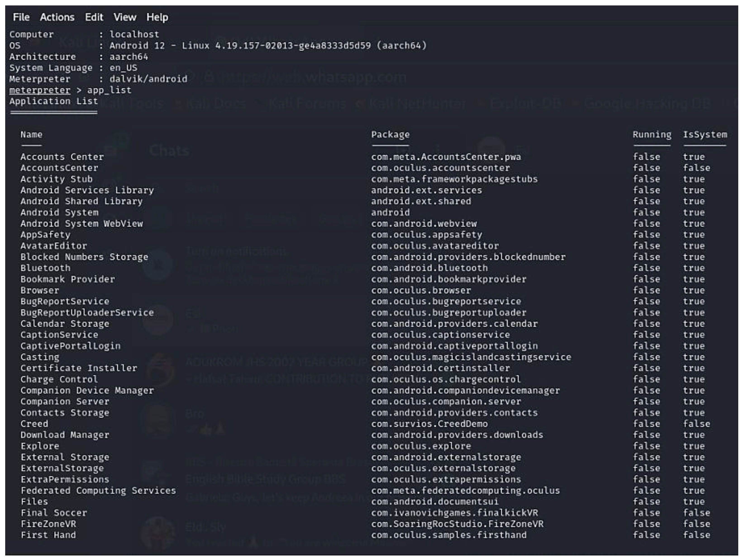Click the com.survios.CreedDemo package name
Viewport: 743px width, 560px height.
coord(429,424)
